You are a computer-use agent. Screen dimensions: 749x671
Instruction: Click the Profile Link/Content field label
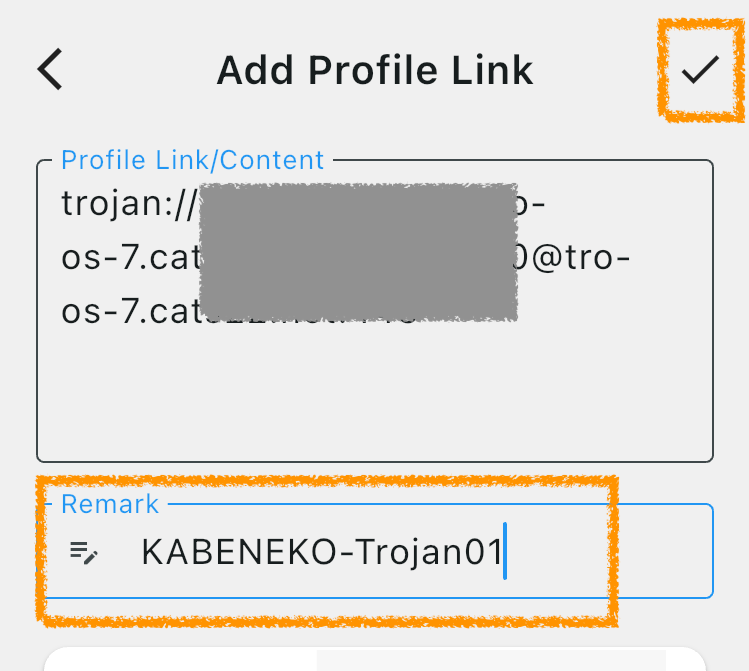[x=193, y=160]
